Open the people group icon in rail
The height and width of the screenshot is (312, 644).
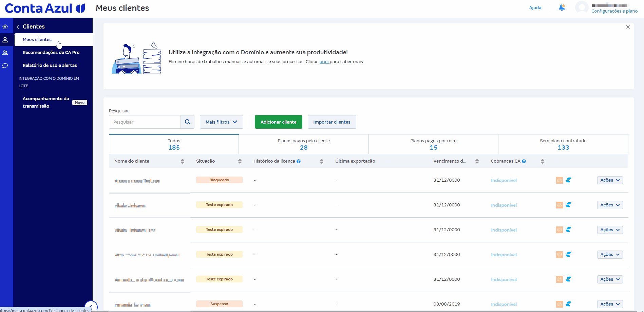click(5, 53)
